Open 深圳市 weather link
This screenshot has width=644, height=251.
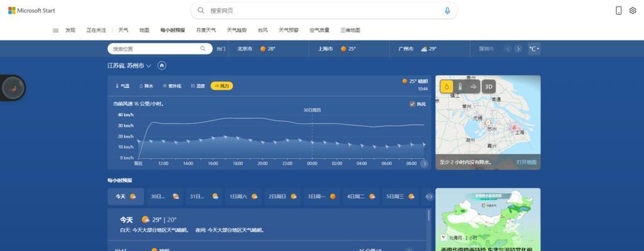click(x=486, y=49)
